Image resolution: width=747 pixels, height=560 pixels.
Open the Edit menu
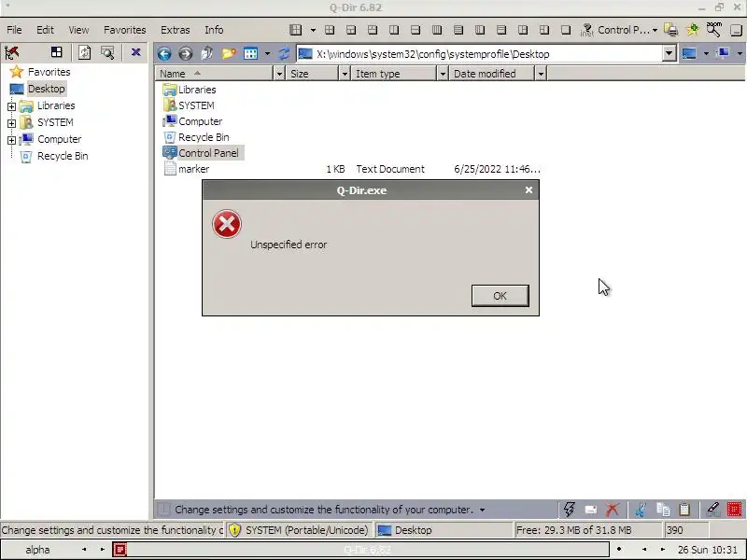[x=45, y=30]
